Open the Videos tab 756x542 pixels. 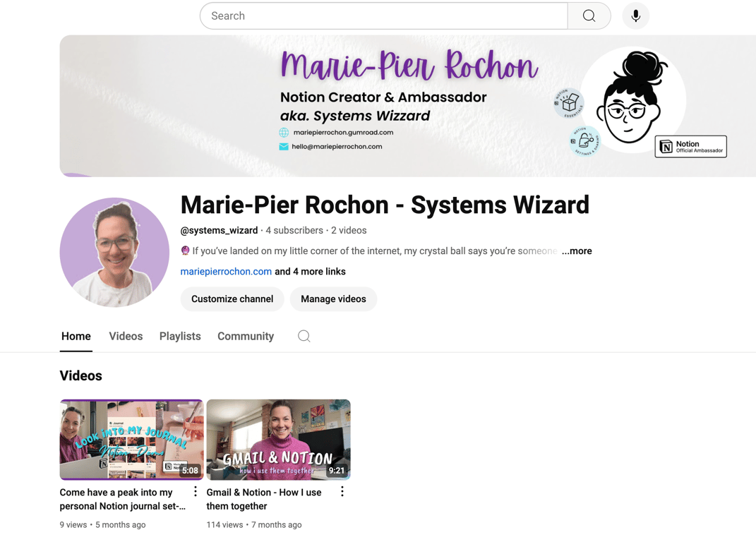[126, 336]
